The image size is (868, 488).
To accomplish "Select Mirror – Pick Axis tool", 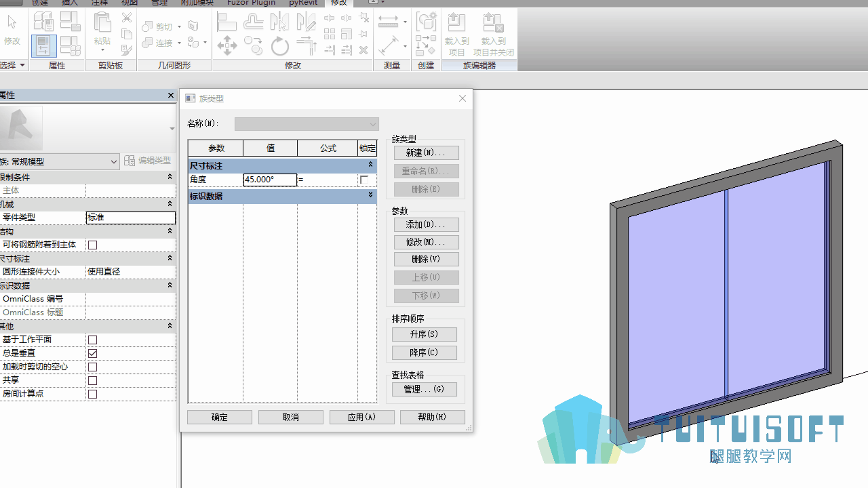I will click(x=279, y=22).
